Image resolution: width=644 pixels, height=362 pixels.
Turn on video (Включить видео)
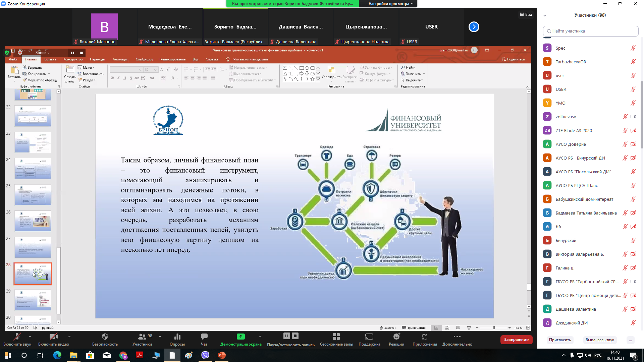tap(53, 337)
